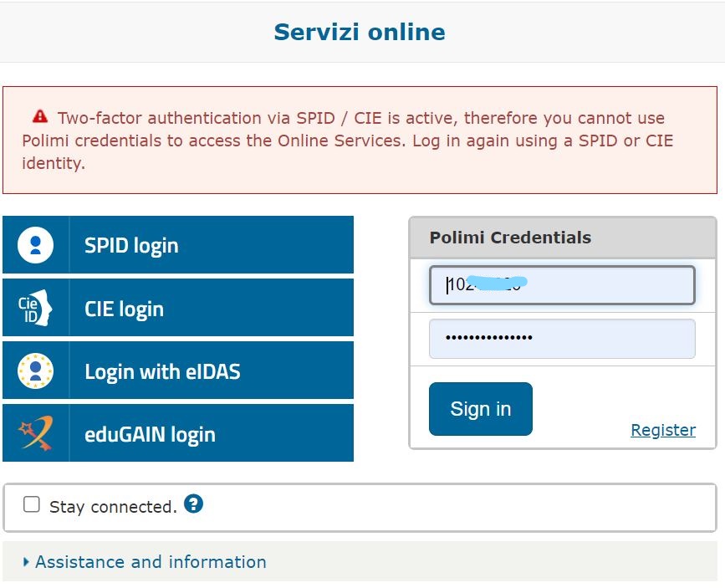Open the Register link
725x588 pixels.
click(663, 430)
